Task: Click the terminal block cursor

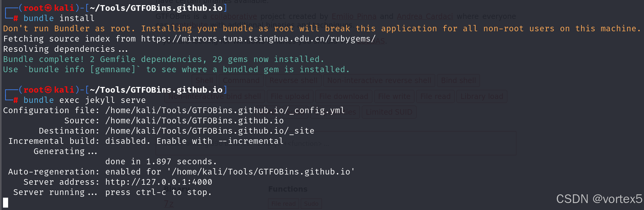Action: 5,203
